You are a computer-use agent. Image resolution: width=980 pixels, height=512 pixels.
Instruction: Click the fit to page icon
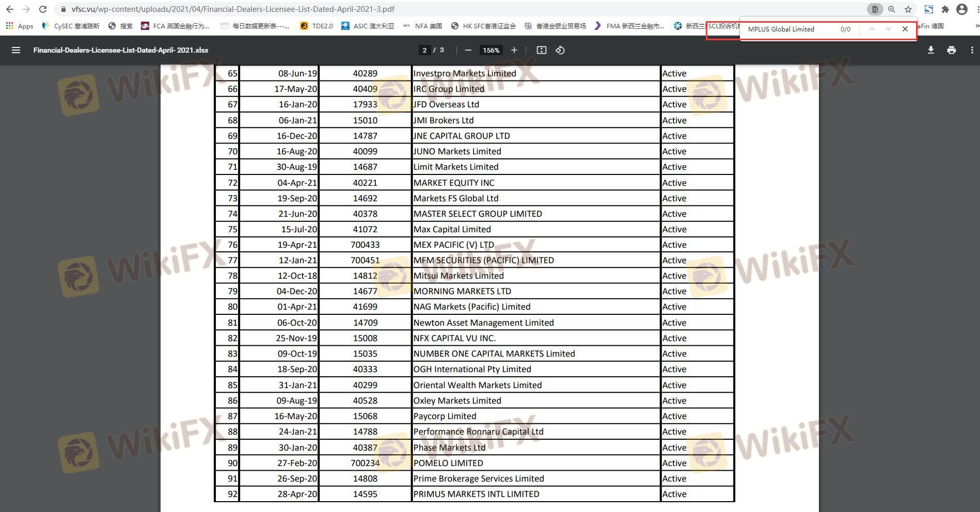point(541,50)
